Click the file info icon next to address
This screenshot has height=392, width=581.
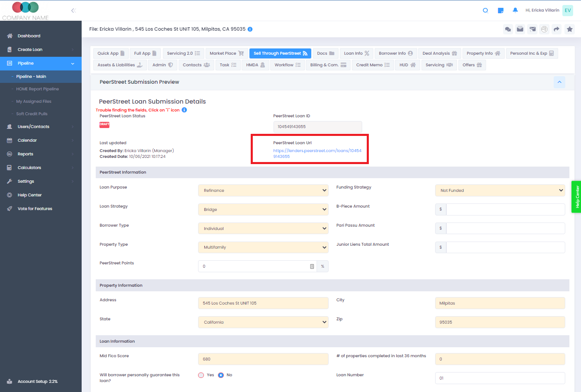(x=250, y=29)
